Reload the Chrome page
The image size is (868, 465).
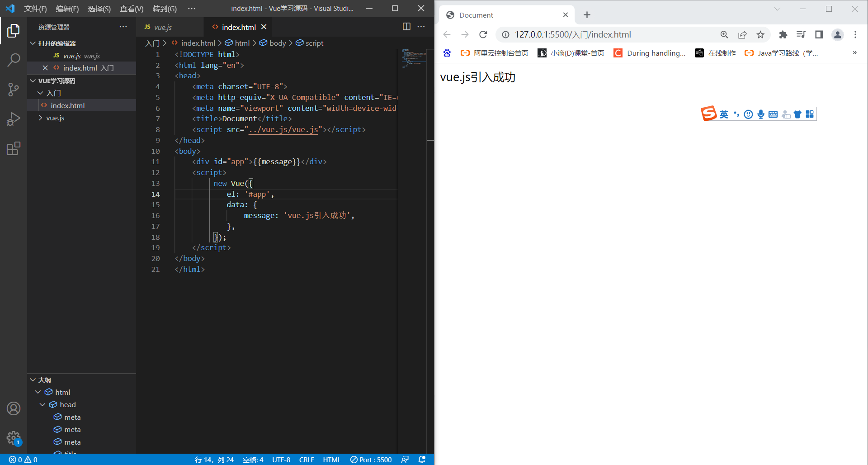point(483,34)
